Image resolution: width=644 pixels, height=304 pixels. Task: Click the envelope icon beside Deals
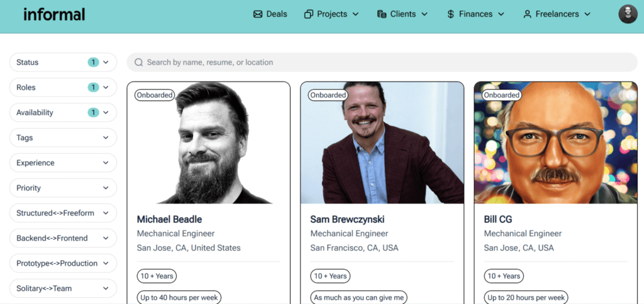pyautogui.click(x=258, y=14)
